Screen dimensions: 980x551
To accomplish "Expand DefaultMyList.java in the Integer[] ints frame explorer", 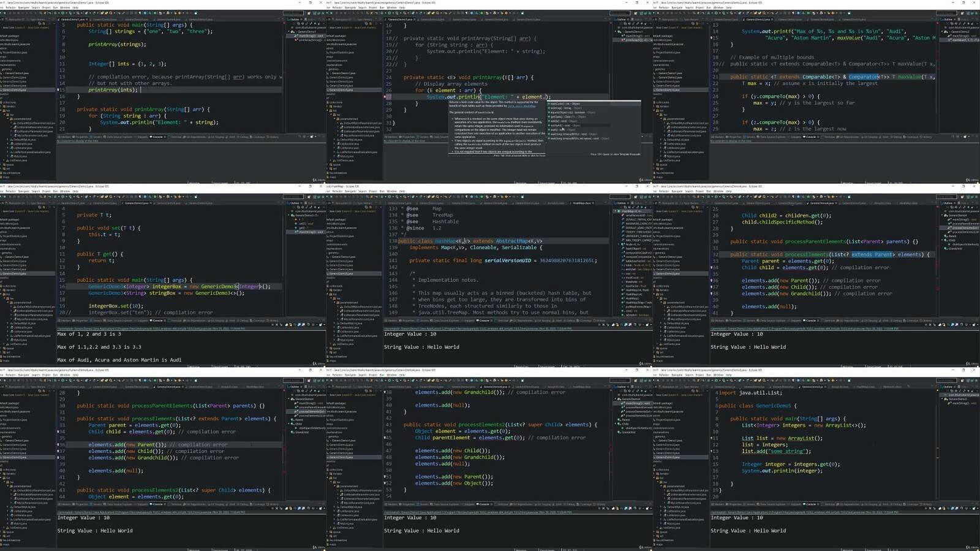I will tap(8, 140).
